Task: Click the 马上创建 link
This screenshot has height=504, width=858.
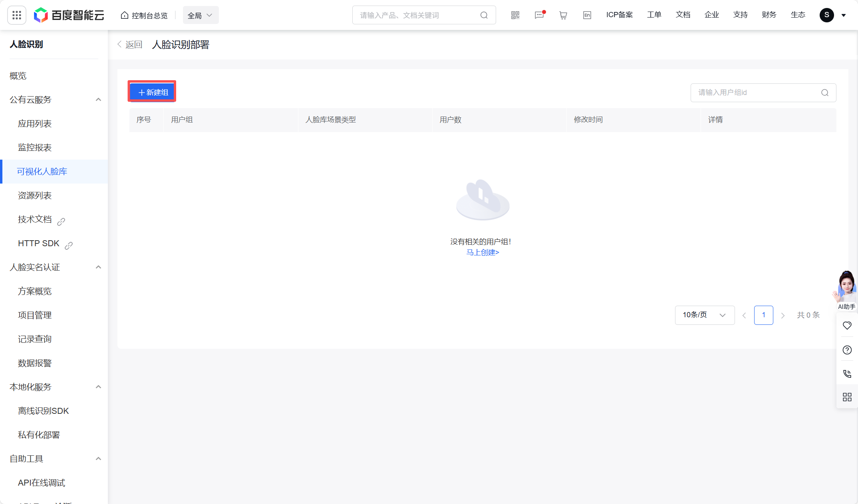Action: click(483, 252)
